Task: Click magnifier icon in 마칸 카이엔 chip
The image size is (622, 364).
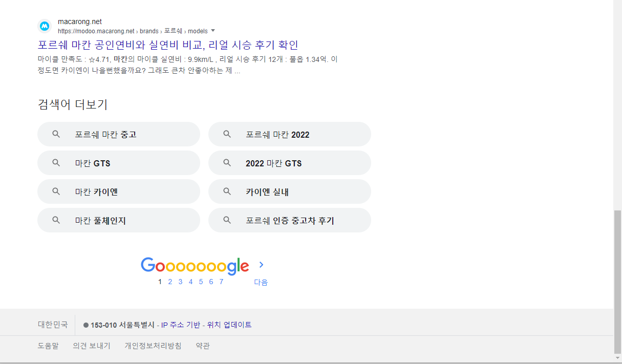Action: (x=56, y=191)
